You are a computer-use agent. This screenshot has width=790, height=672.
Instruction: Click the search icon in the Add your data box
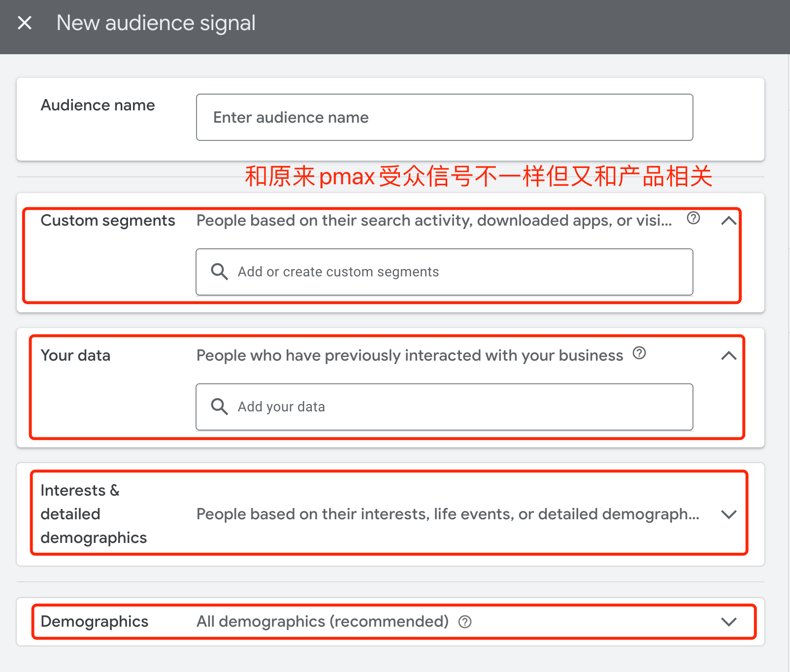point(219,406)
